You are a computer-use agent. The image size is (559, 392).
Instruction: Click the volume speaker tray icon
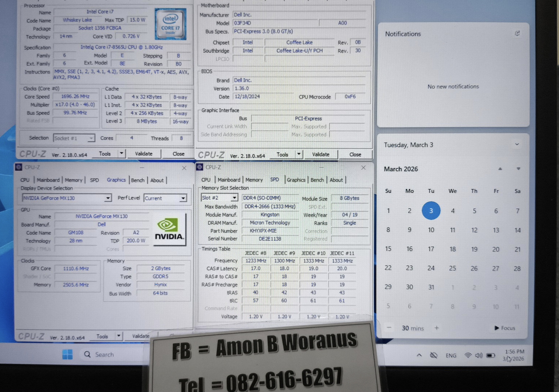tap(479, 355)
